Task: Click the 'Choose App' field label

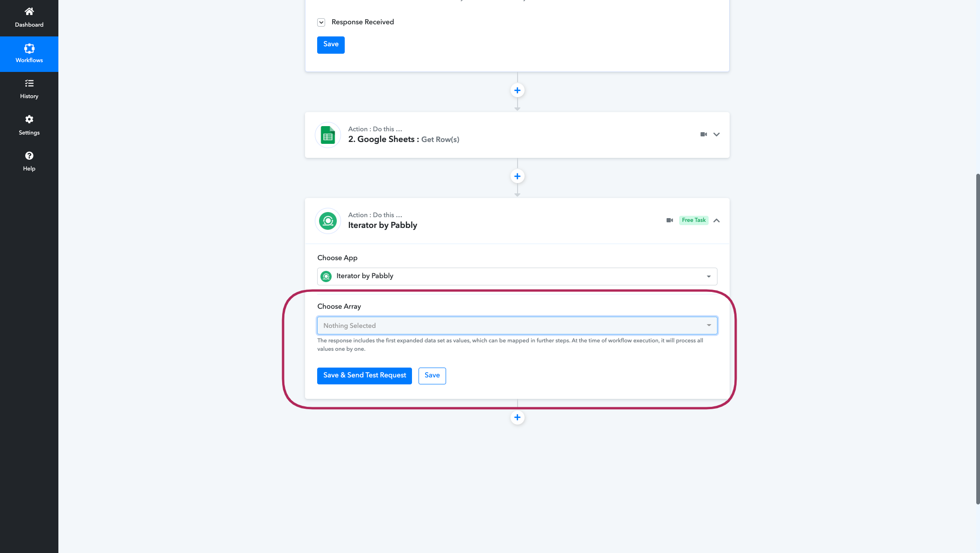Action: [337, 258]
